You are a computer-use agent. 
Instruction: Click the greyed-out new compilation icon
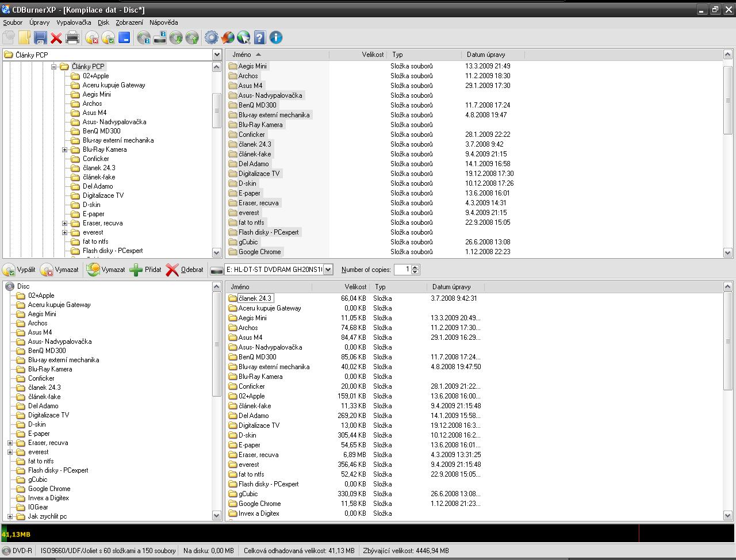9,38
